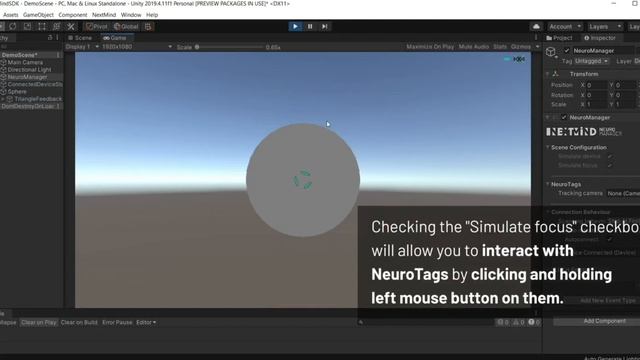
Task: Select the Rect tool in toolbar
Action: [x=42, y=27]
